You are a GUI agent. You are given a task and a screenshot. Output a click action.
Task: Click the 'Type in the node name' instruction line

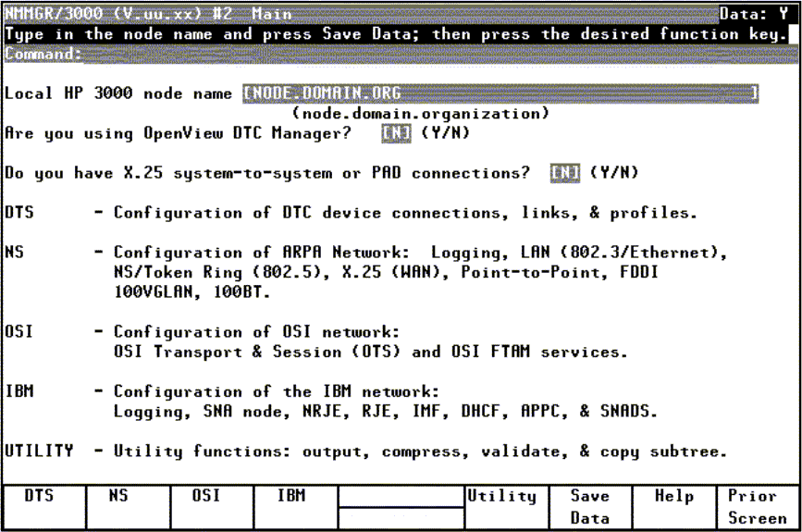tap(396, 34)
